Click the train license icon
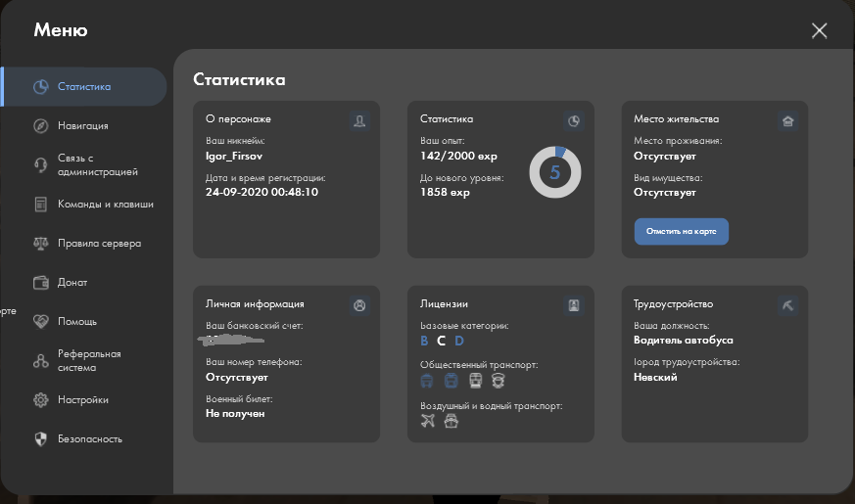The height and width of the screenshot is (504, 855). coord(475,381)
